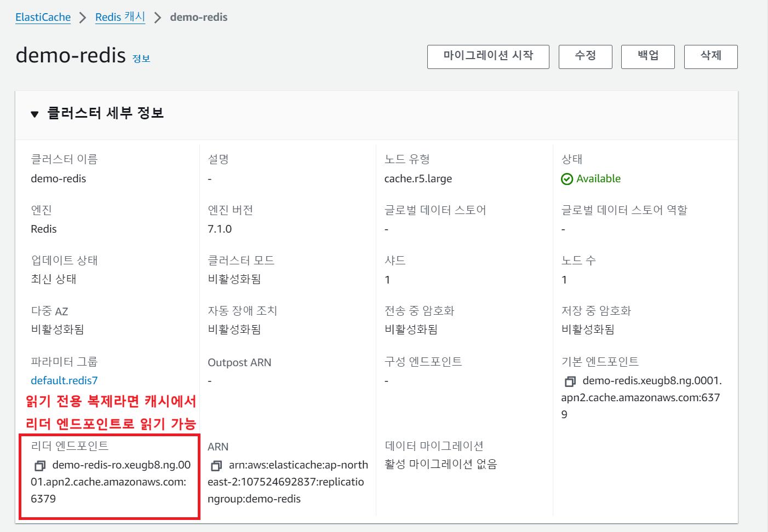Screen dimensions: 768x532
Task: Click the 구성 엔드포인트 label
Action: (423, 362)
